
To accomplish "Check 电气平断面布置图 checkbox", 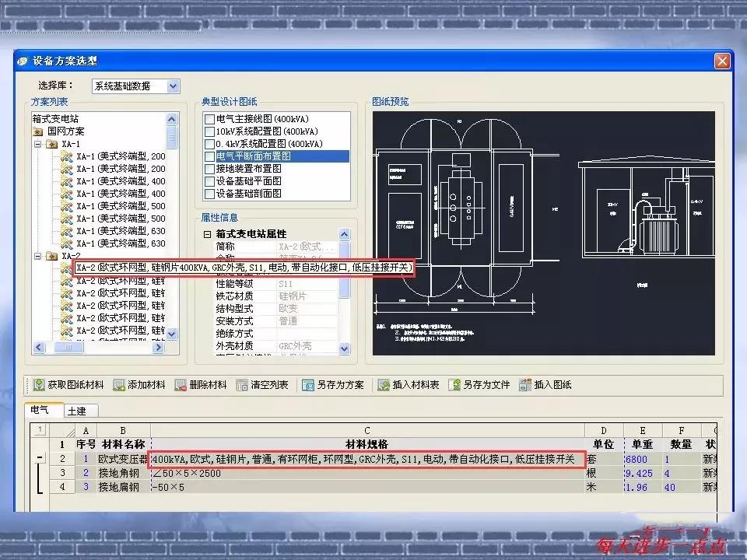I will click(209, 156).
